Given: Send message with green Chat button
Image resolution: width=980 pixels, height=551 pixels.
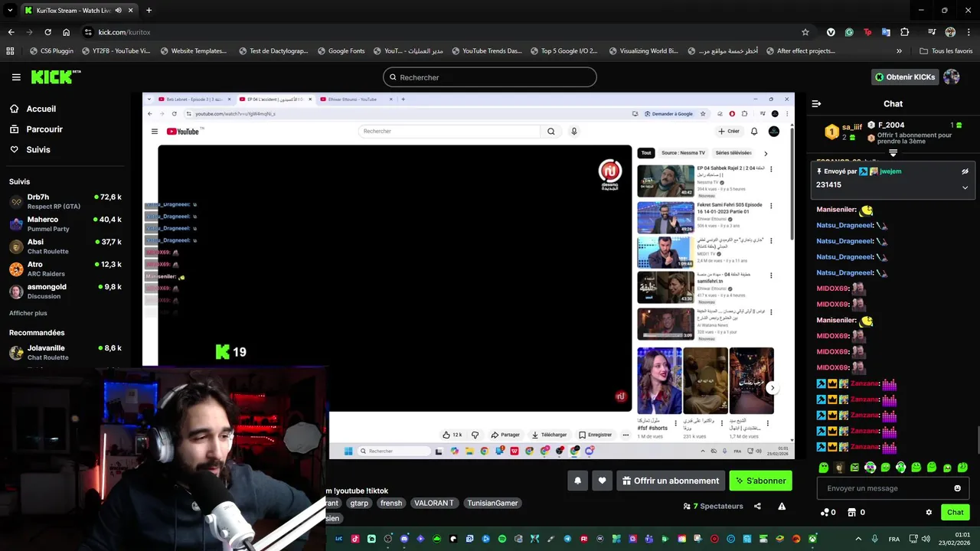Looking at the screenshot, I should (955, 512).
